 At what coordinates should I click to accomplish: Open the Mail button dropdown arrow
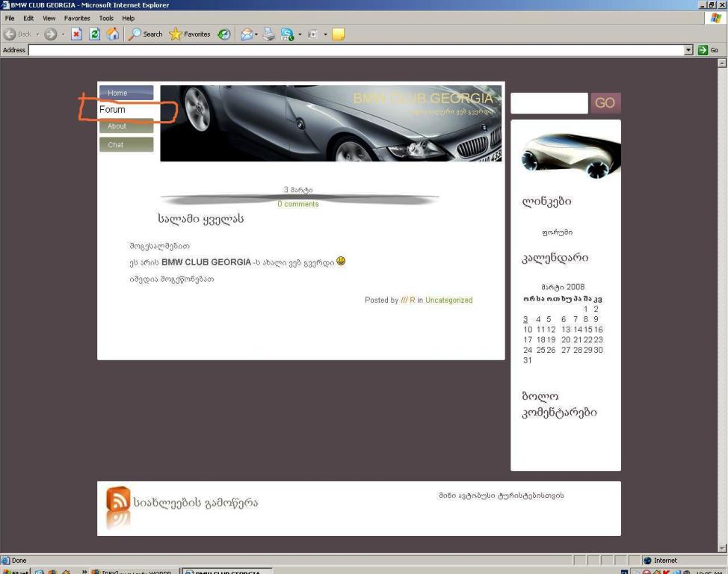click(x=256, y=34)
